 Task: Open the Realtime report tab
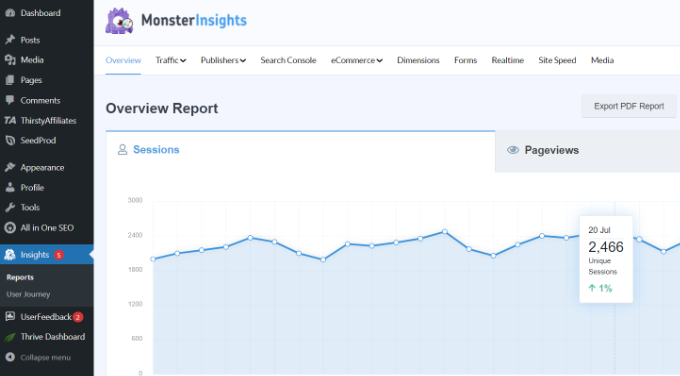[507, 60]
